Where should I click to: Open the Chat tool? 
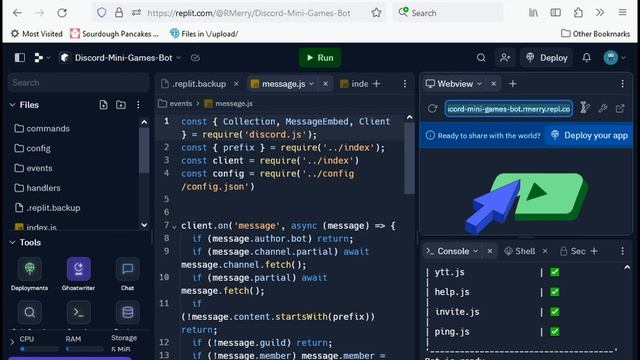pos(127,274)
